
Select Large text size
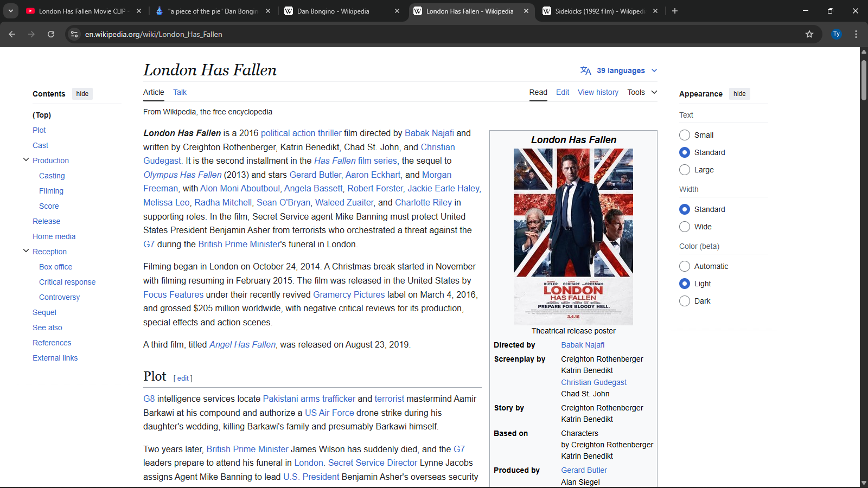(x=685, y=170)
